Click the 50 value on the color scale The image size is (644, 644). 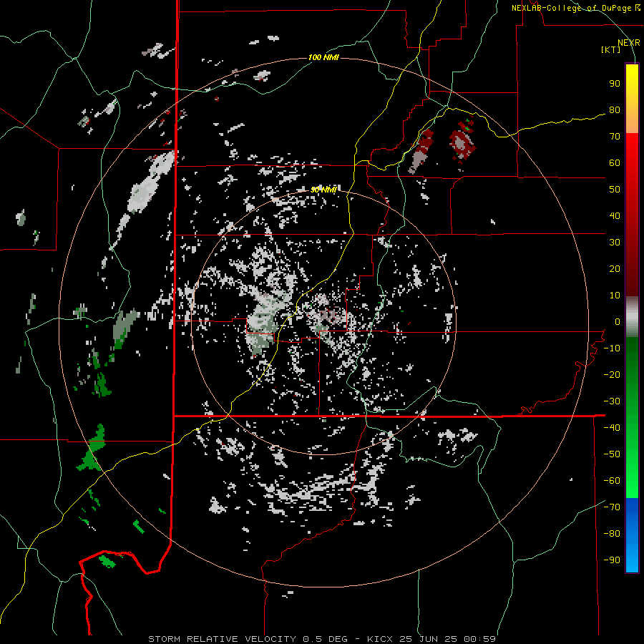pyautogui.click(x=615, y=190)
